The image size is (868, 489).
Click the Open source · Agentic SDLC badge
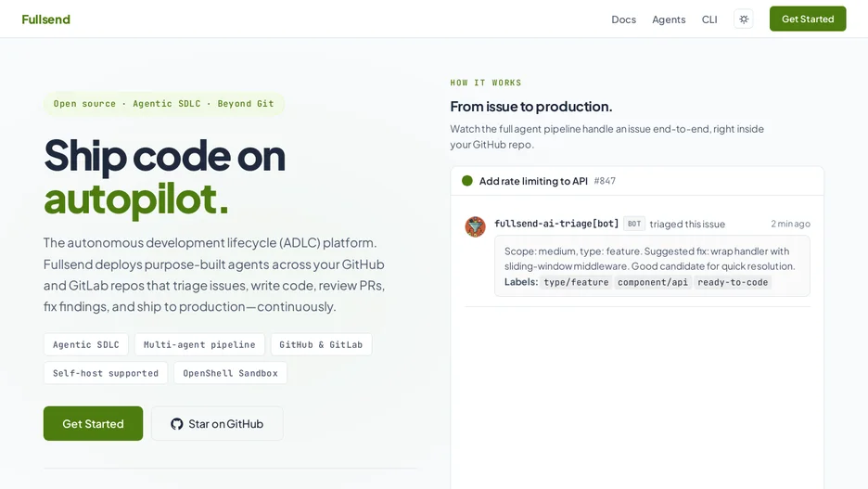pos(164,104)
